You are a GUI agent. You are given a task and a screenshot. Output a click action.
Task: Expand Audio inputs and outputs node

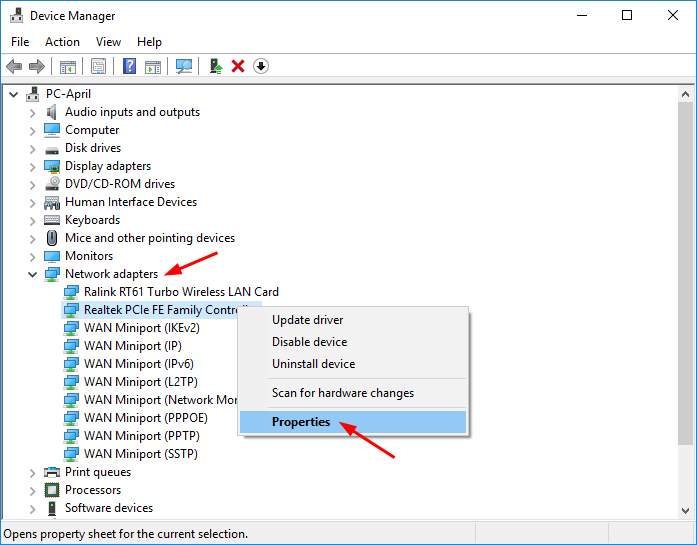[x=32, y=112]
